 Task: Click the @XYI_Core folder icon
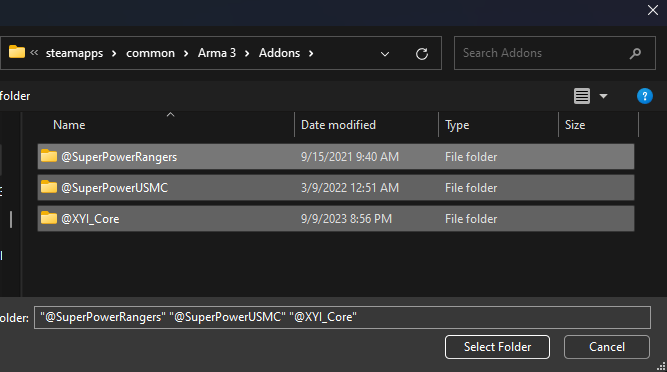coord(49,218)
